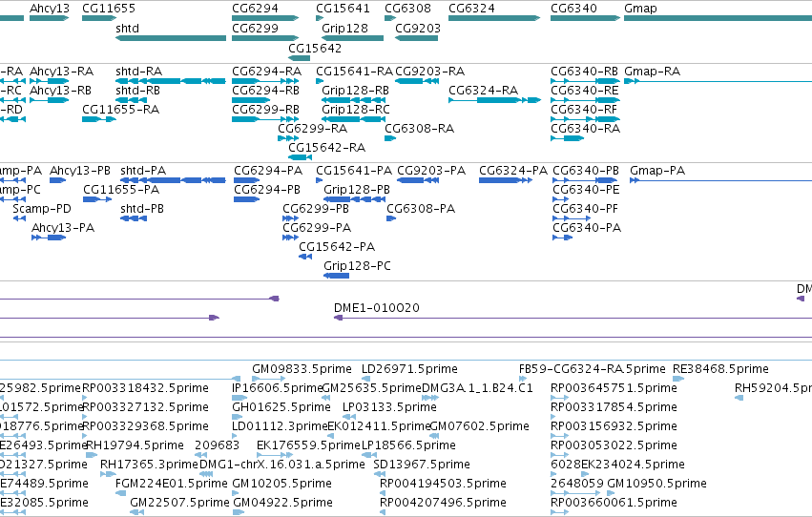This screenshot has width=812, height=517.
Task: Select the Grip128-RB transcript label
Action: (355, 90)
